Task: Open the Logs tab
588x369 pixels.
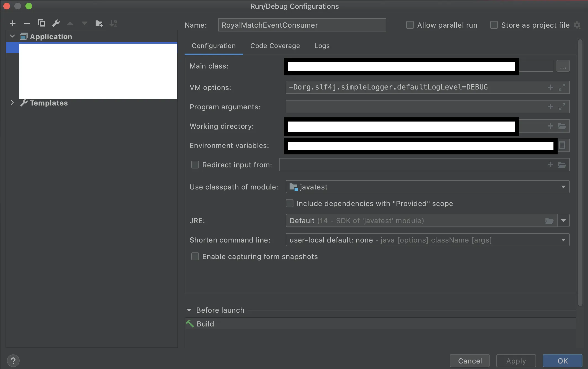Action: click(x=322, y=46)
